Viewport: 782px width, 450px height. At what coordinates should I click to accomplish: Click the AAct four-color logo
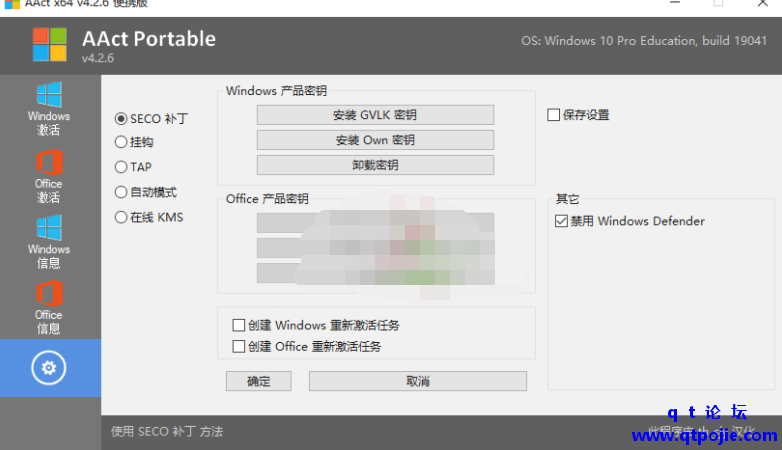49,44
